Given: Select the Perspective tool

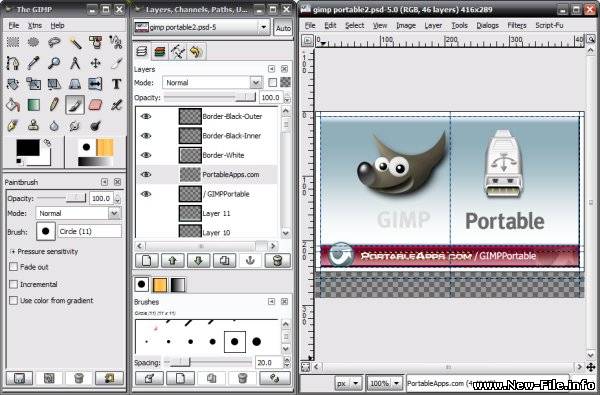Looking at the screenshot, I should coord(75,84).
